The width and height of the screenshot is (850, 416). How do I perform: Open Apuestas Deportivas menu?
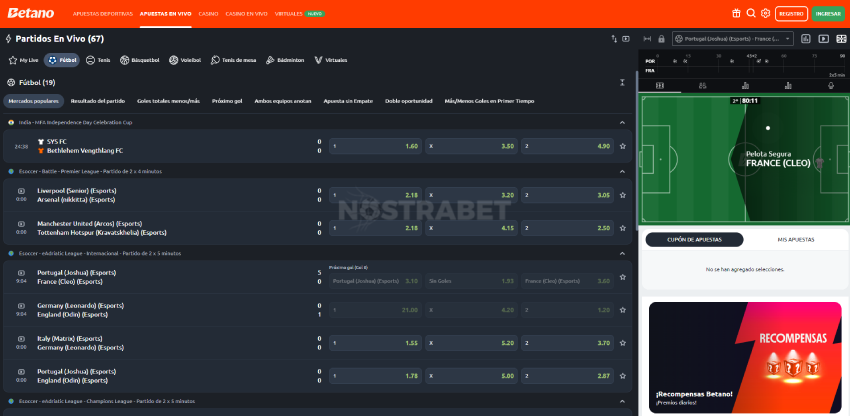point(102,14)
